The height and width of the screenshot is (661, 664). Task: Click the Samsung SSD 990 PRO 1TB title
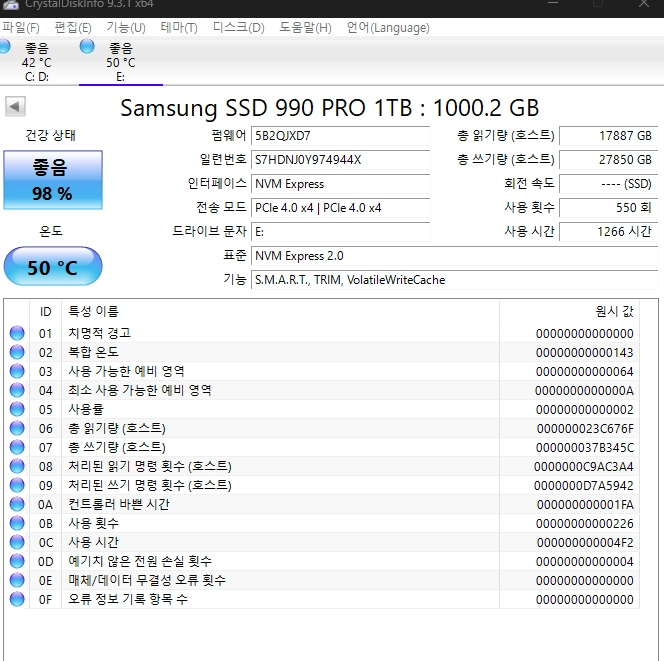coord(329,108)
